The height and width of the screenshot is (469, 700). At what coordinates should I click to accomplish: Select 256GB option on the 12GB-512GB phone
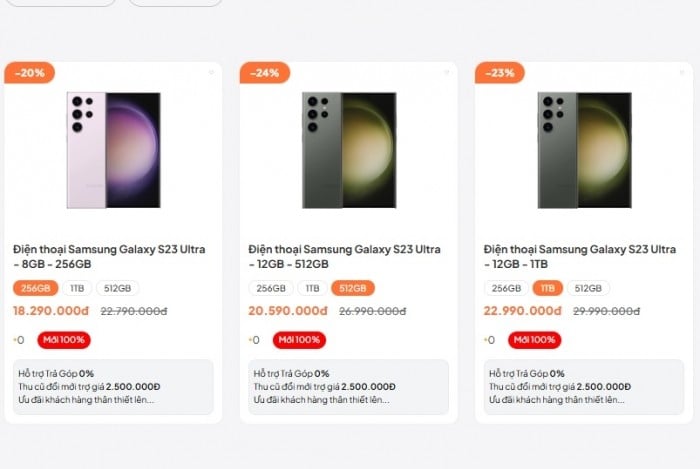click(x=271, y=288)
